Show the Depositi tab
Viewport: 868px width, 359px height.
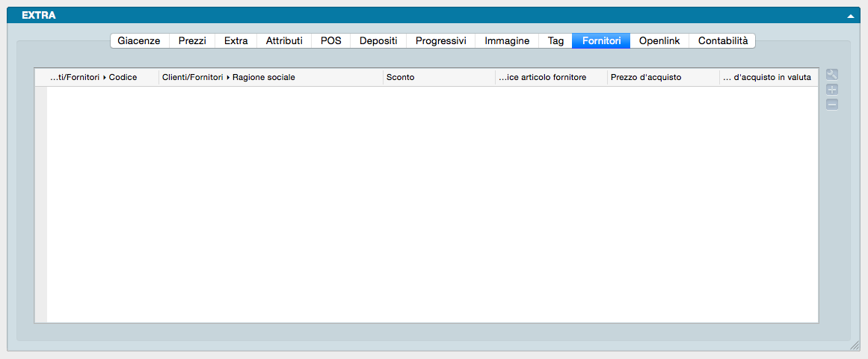point(378,41)
